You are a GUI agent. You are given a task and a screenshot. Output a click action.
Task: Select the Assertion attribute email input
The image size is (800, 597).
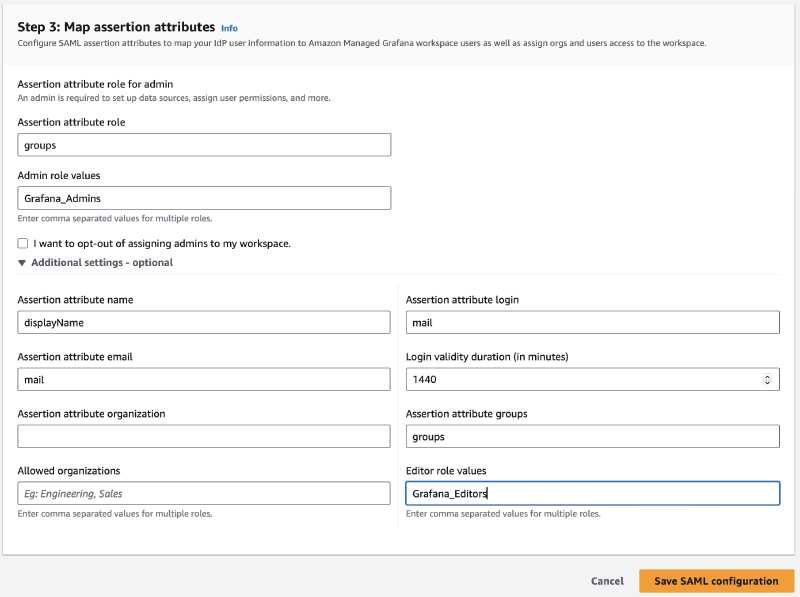pos(204,379)
